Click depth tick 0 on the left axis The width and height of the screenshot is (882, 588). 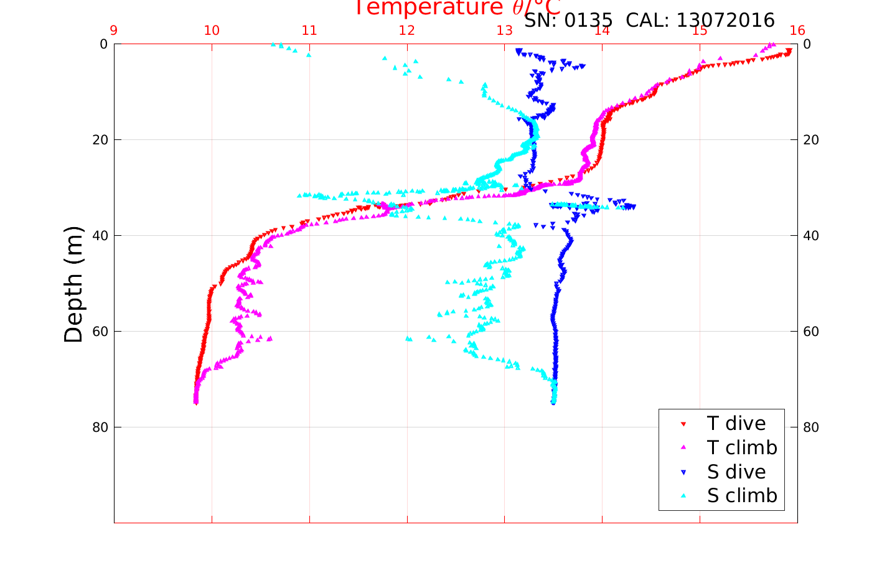pos(104,44)
